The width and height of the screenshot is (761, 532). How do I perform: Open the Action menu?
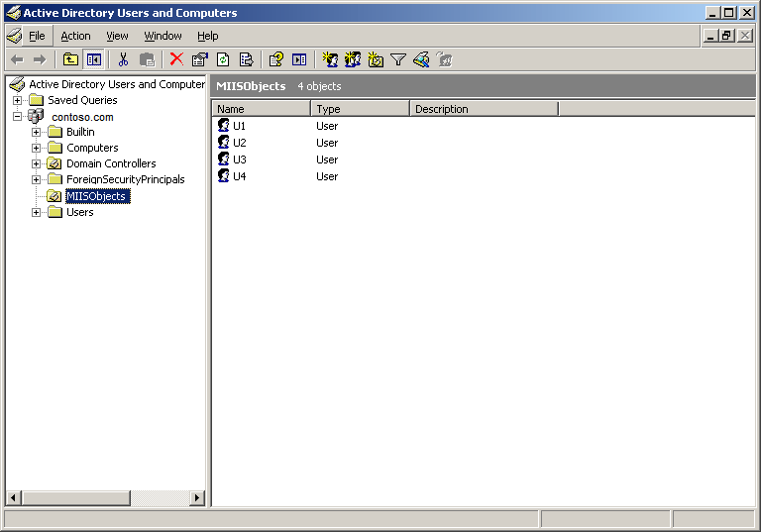pos(75,36)
